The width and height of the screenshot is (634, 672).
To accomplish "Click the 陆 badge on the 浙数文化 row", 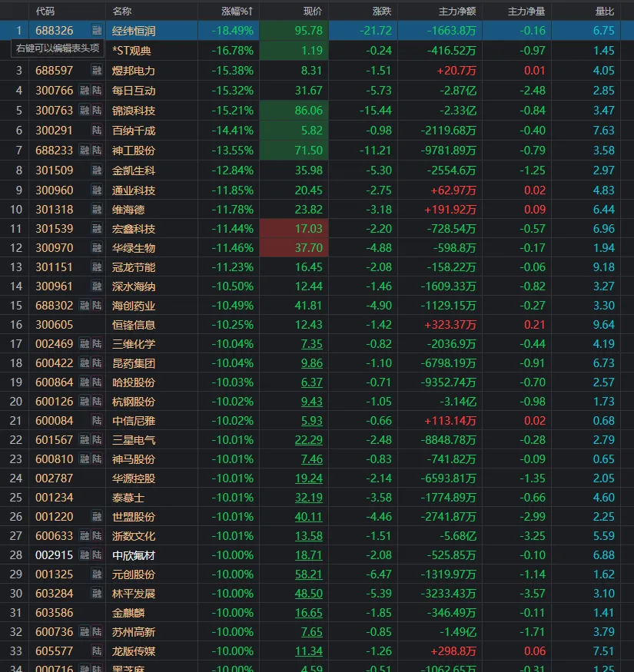I will coord(97,536).
